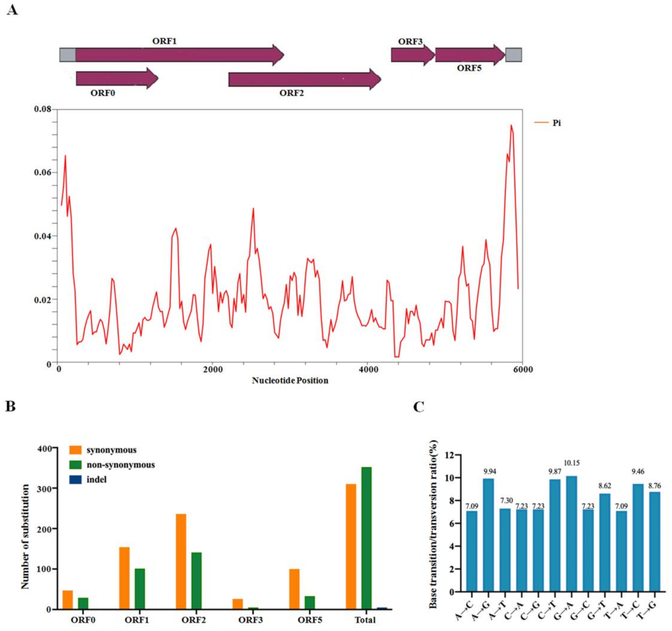Viewport: 672px width, 631px height.
Task: Click the orange synonymous legend swatch
Action: (75, 450)
